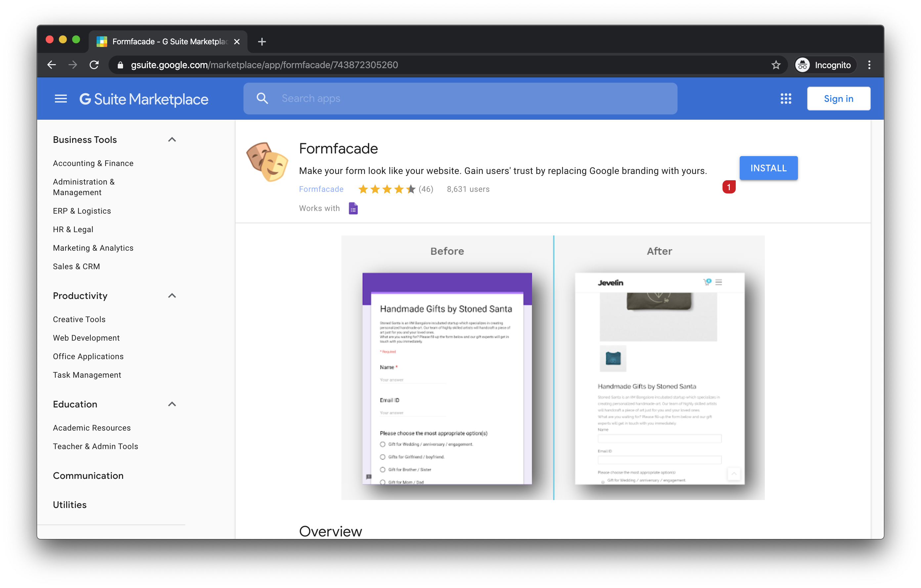Close the Formfacade tab
This screenshot has width=921, height=588.
point(237,42)
